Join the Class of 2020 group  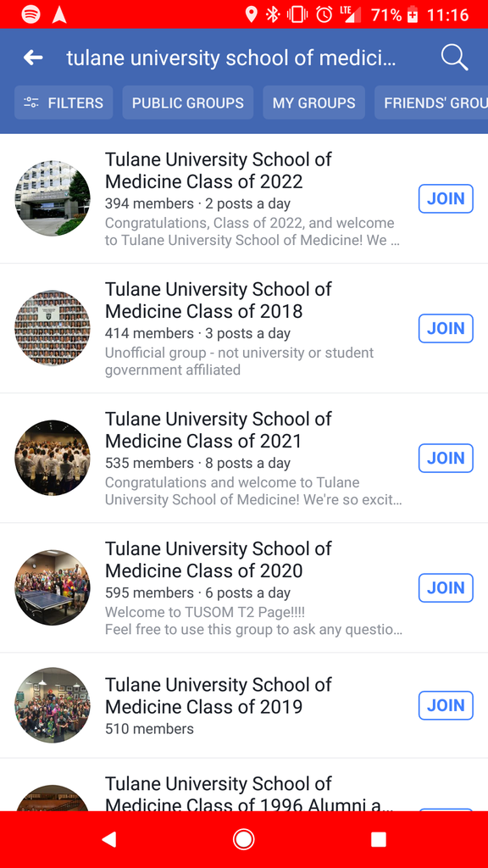(446, 588)
